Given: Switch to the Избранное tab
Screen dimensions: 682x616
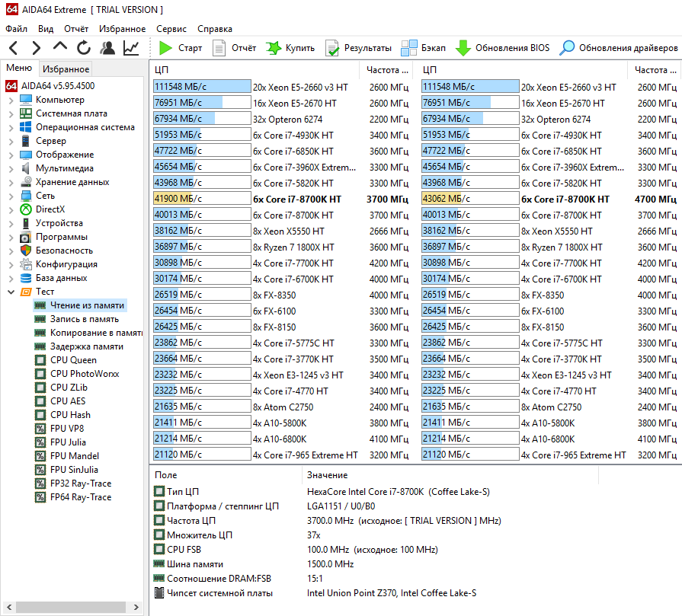Looking at the screenshot, I should [66, 69].
